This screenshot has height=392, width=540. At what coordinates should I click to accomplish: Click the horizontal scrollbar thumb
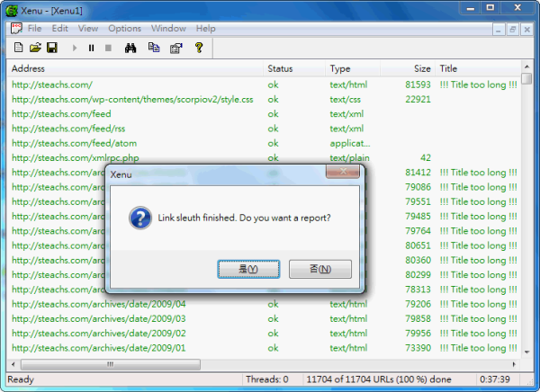click(x=110, y=364)
